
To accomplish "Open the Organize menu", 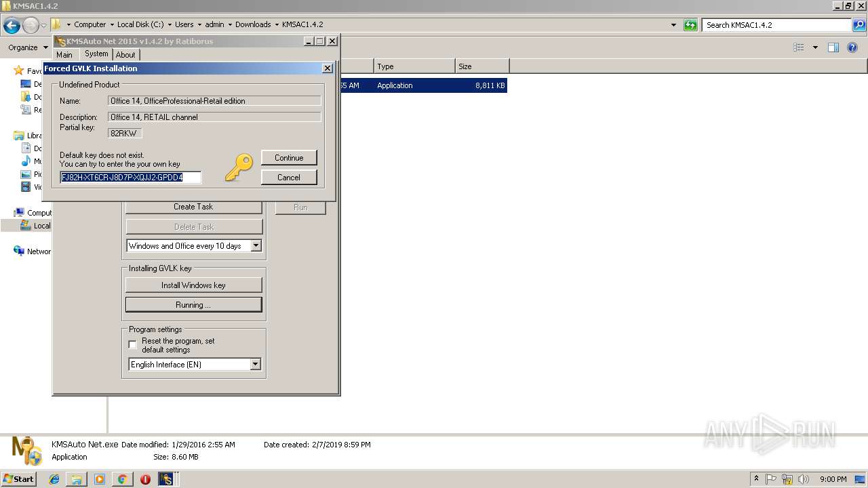I will click(28, 47).
